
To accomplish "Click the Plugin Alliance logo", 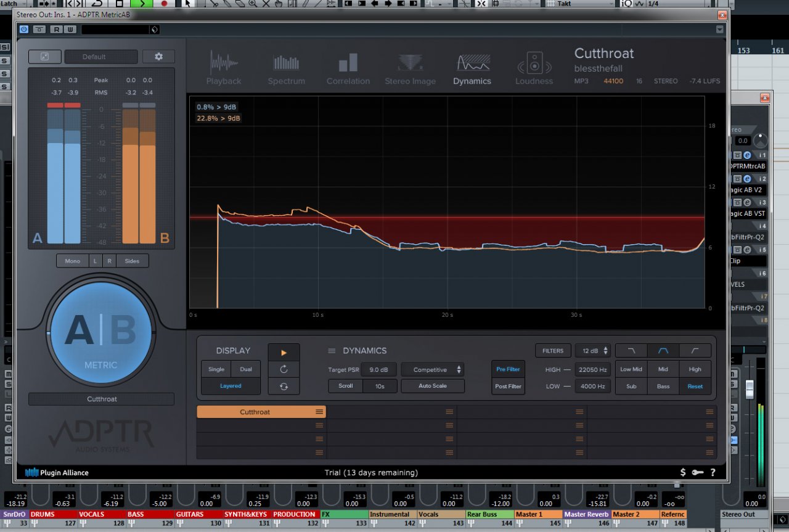I will (57, 473).
